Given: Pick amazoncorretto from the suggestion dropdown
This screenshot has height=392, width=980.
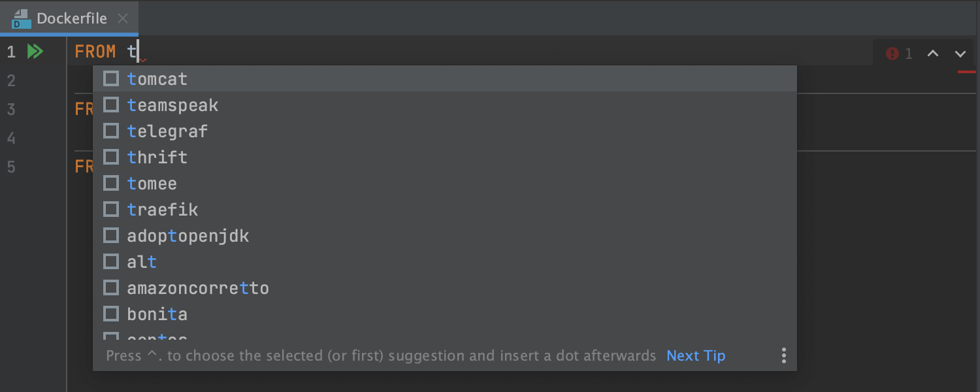Looking at the screenshot, I should pos(198,287).
